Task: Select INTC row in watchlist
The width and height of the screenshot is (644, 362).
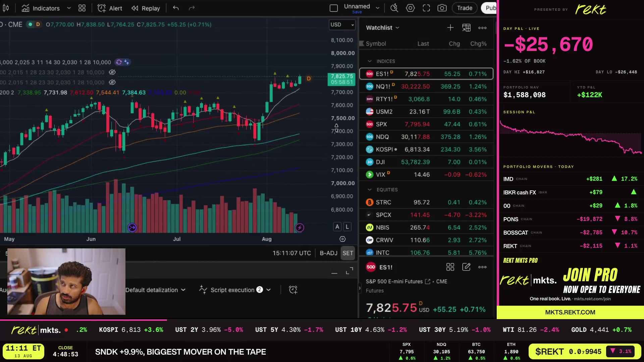Action: (426, 252)
